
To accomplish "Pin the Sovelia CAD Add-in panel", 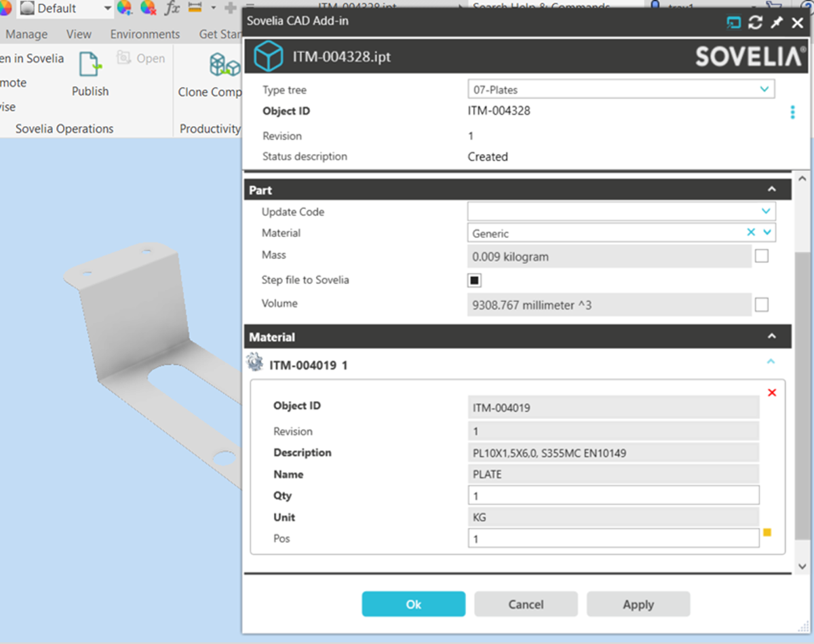I will 775,22.
